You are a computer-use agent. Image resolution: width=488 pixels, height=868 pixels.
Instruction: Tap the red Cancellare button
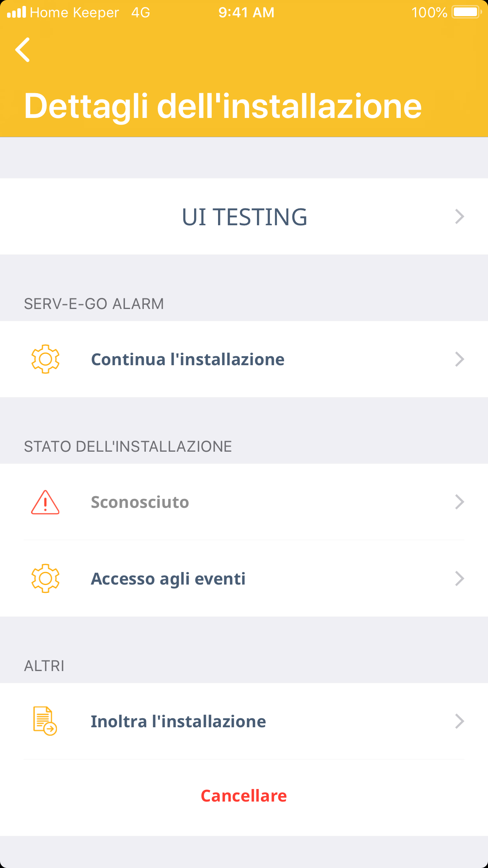(x=244, y=796)
